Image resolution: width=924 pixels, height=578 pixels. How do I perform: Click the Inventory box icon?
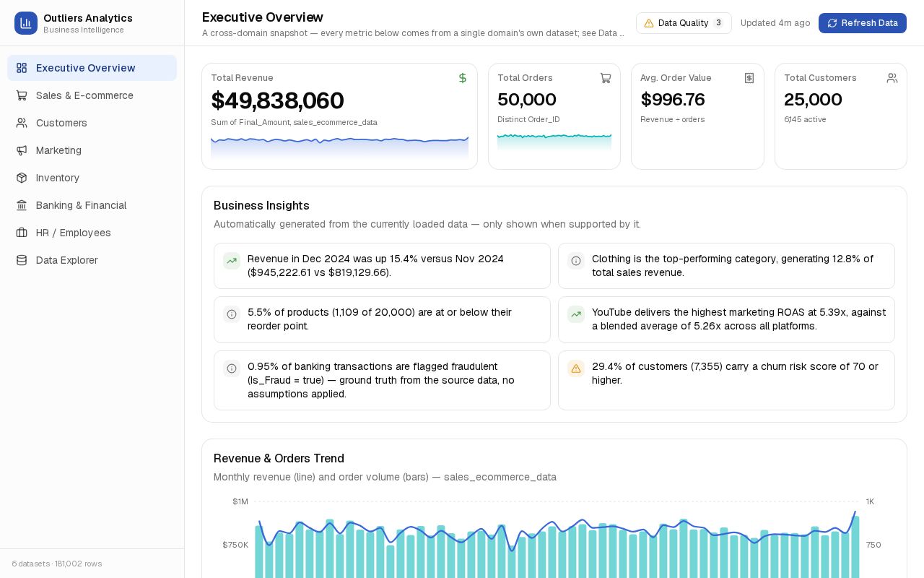(x=22, y=178)
